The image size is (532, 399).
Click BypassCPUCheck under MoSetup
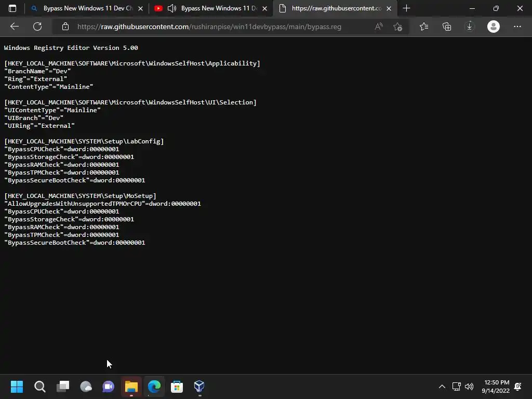click(61, 212)
